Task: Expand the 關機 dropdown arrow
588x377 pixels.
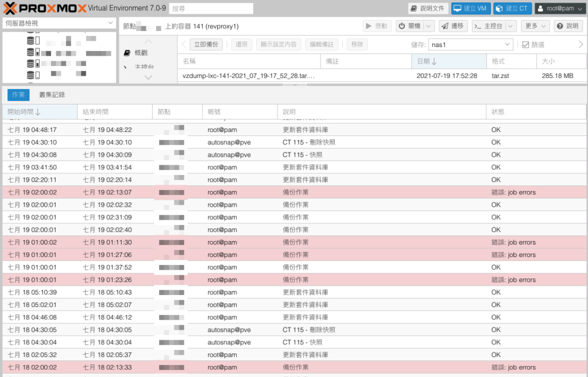Action: (428, 26)
